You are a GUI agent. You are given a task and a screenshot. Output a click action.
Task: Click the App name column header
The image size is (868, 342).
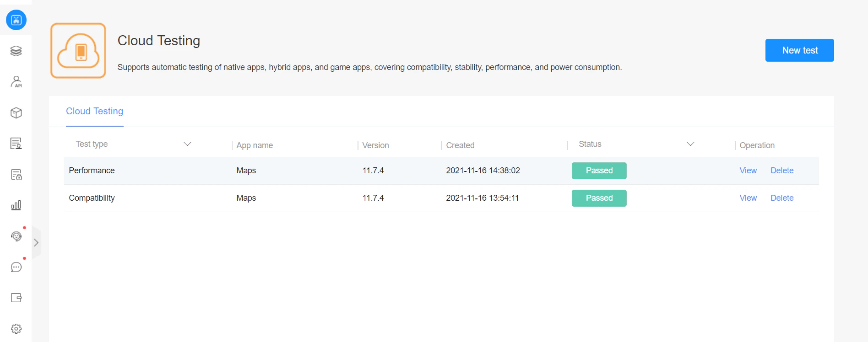coord(255,145)
